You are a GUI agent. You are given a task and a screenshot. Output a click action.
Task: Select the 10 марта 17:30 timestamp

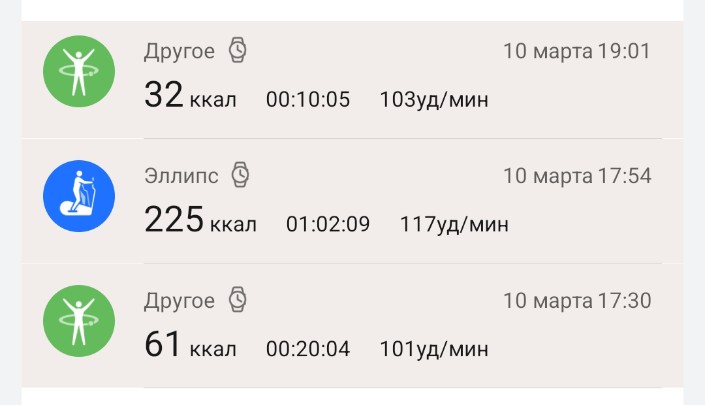(x=577, y=301)
